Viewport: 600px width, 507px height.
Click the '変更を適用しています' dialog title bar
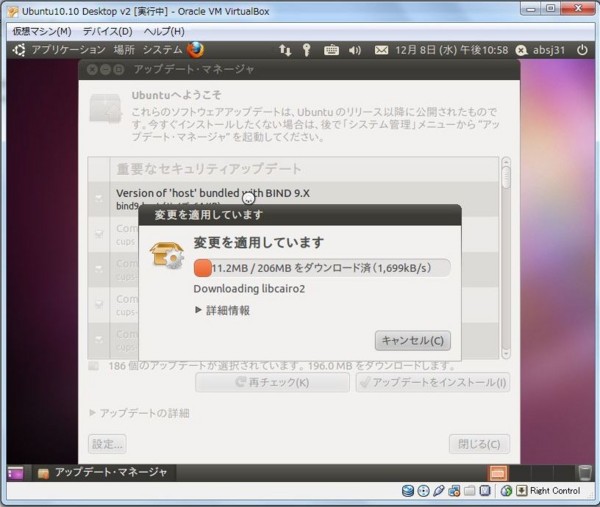300,215
